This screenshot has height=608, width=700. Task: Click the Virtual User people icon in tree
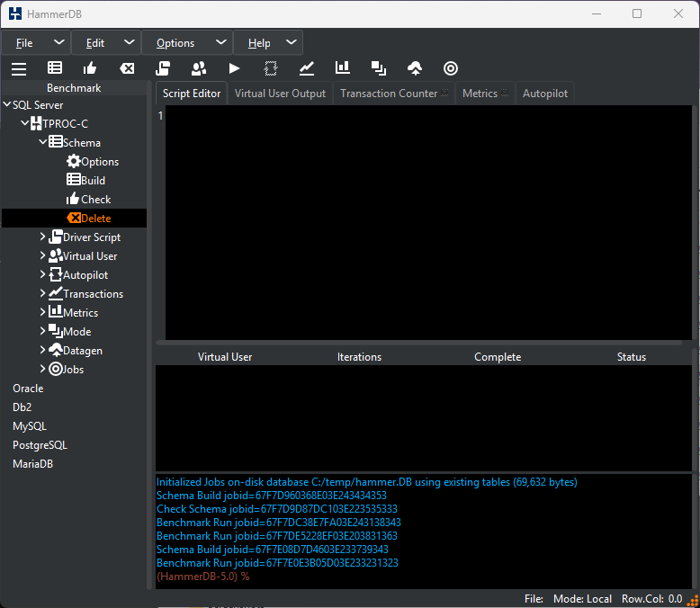click(56, 255)
